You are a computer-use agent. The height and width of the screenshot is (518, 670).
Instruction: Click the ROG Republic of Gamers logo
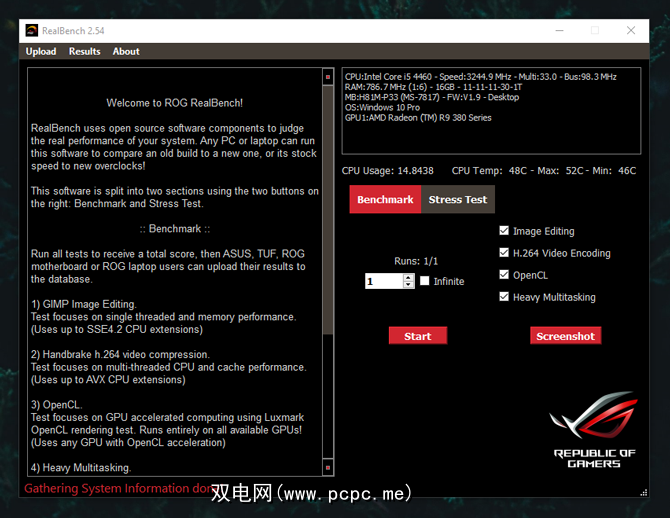(594, 430)
